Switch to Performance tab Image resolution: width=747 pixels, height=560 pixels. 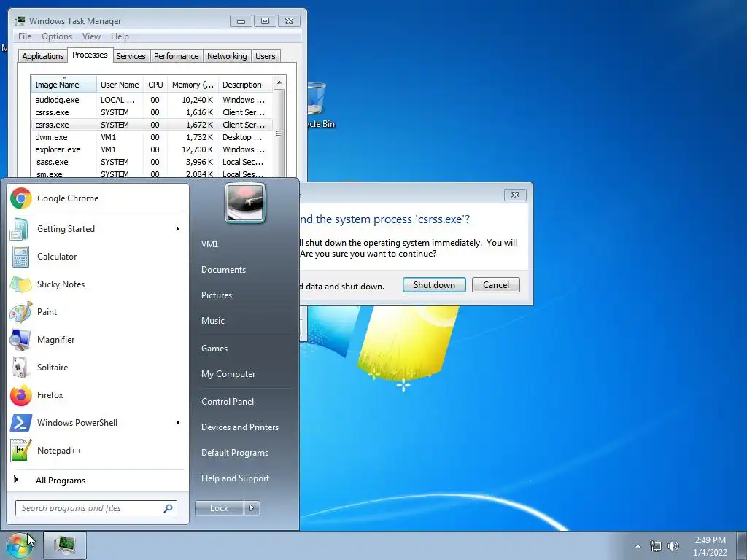click(177, 56)
